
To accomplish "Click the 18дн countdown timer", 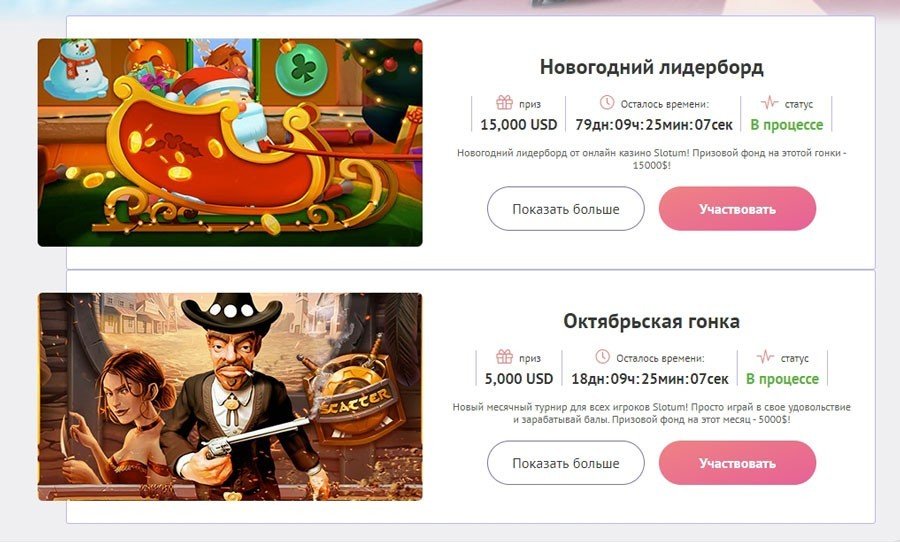I will click(x=650, y=379).
